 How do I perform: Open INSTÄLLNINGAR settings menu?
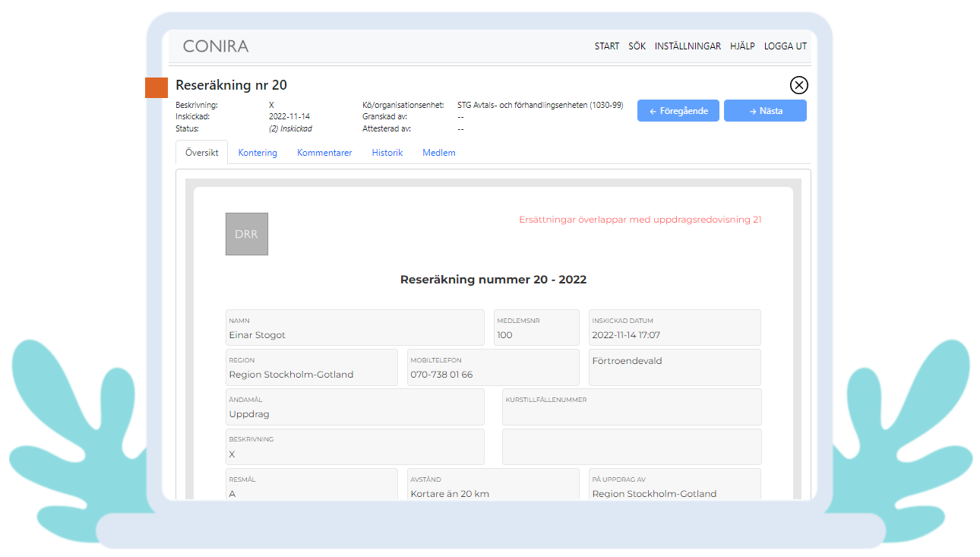click(x=688, y=46)
